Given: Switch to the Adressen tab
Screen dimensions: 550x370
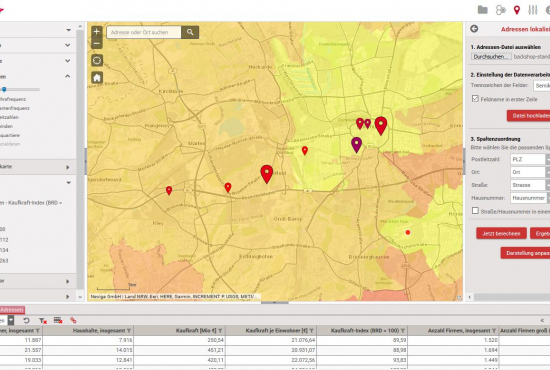Looking at the screenshot, I should (12, 310).
